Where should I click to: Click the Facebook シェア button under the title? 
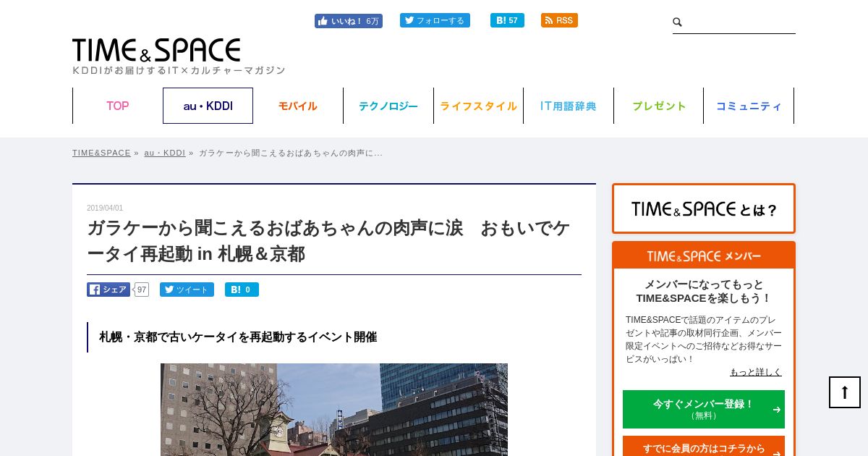click(109, 290)
